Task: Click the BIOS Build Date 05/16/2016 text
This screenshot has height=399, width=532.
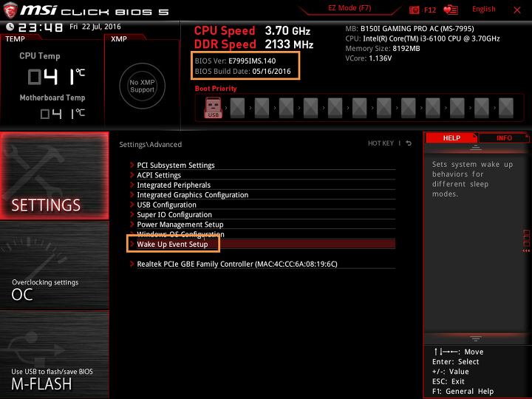Action: tap(242, 71)
